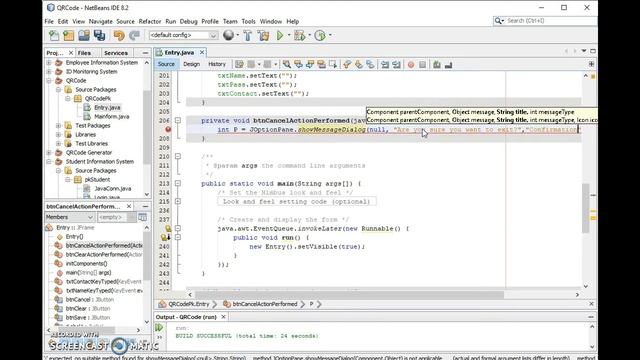Click the Source view button
Viewport: 640px width, 360px height.
(166, 64)
